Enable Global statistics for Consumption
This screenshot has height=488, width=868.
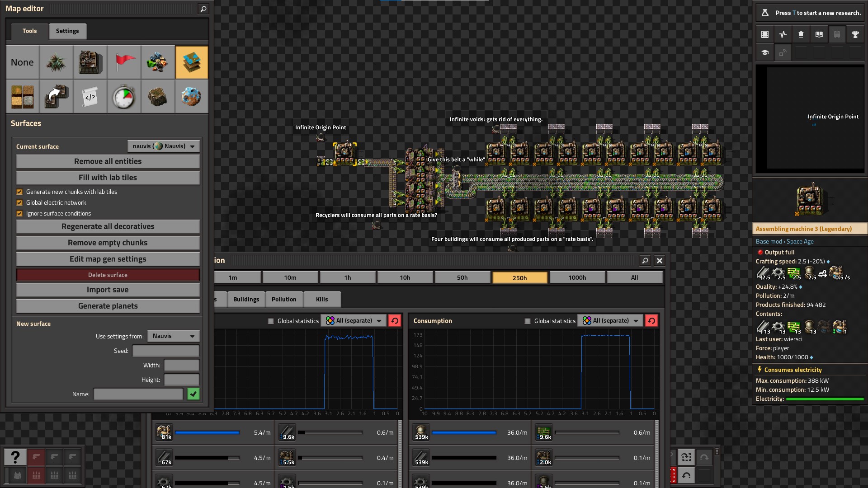tap(528, 321)
